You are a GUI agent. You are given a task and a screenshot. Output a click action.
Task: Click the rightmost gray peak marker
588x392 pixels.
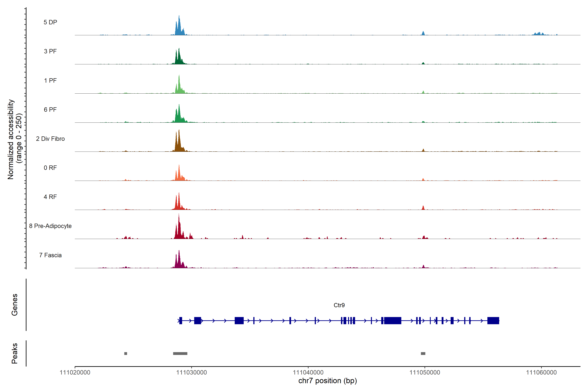click(423, 353)
